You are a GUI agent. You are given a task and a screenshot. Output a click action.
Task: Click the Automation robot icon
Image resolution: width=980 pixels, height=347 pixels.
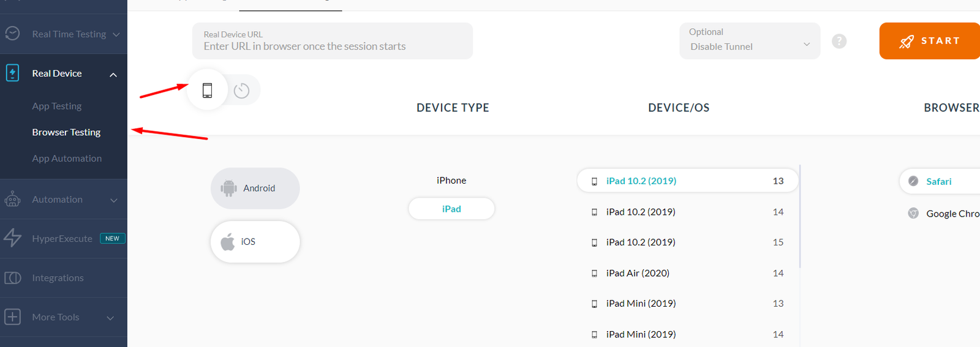(x=12, y=200)
